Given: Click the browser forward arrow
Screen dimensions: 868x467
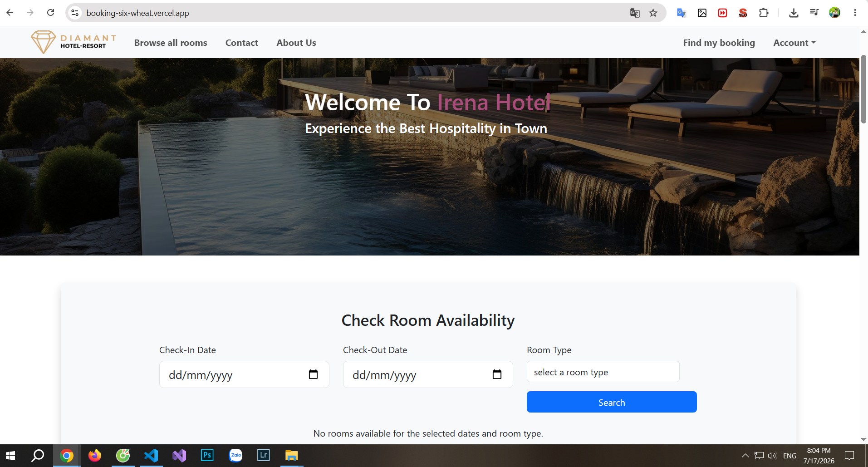Looking at the screenshot, I should coord(30,13).
